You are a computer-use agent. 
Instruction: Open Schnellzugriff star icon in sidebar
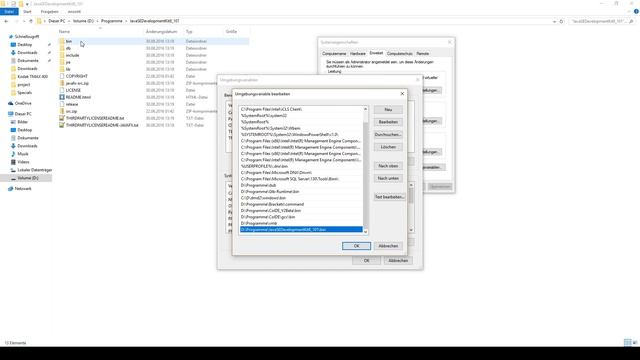(11, 36)
